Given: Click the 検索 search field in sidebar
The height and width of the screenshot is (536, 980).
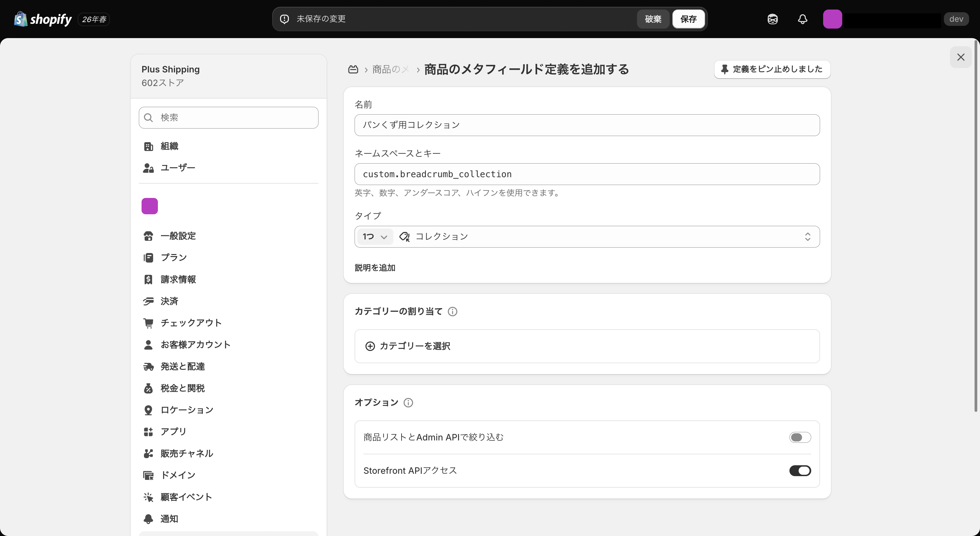Looking at the screenshot, I should (x=228, y=117).
